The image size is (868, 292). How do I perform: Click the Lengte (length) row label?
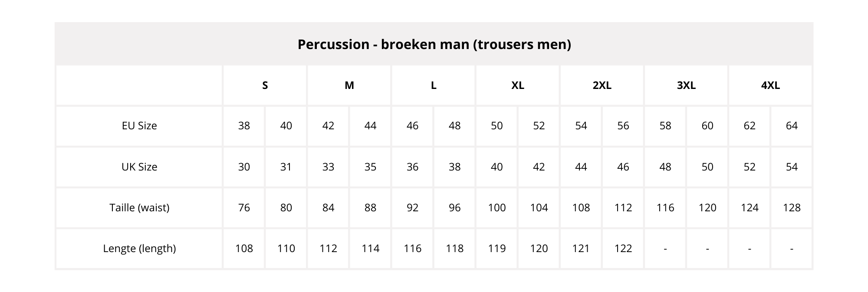[139, 248]
